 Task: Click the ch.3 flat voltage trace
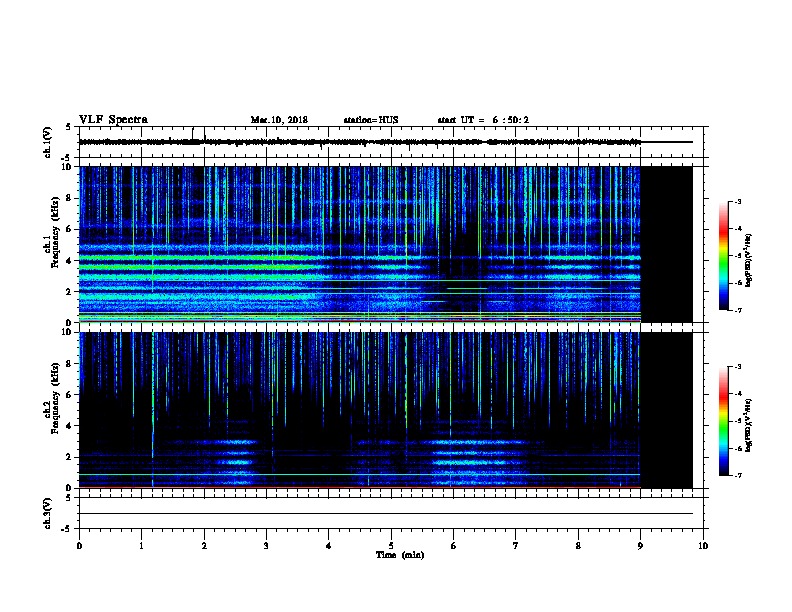[x=386, y=514]
